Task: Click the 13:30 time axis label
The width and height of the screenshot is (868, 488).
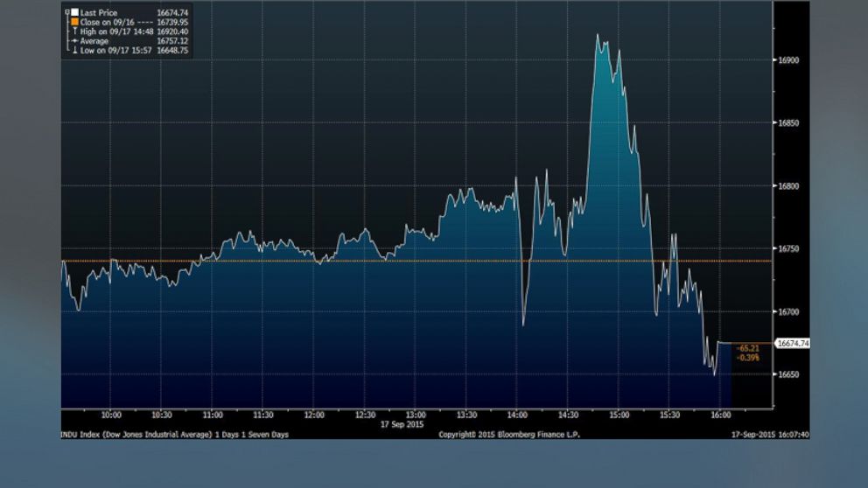Action: [x=466, y=415]
